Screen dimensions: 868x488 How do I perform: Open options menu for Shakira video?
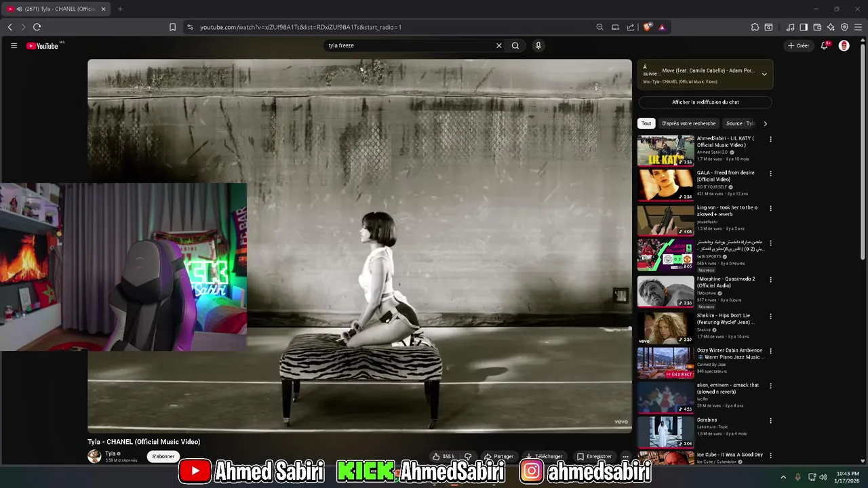pyautogui.click(x=770, y=317)
